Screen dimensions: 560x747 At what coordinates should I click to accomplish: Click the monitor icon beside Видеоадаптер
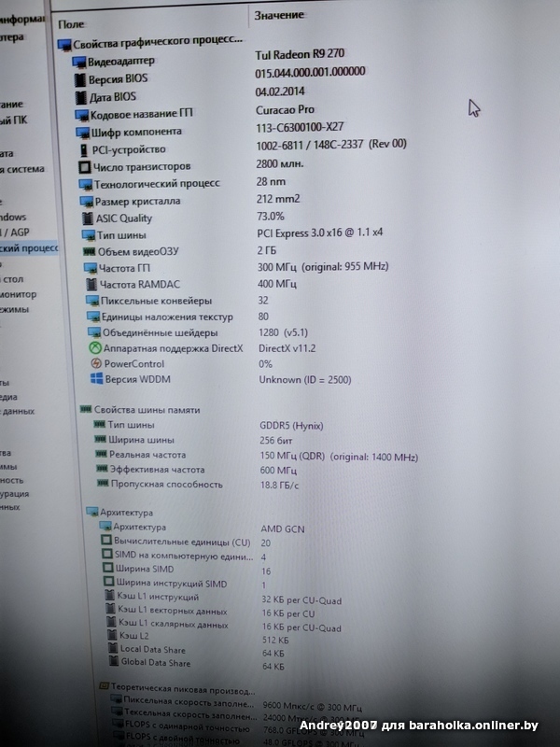[x=79, y=62]
